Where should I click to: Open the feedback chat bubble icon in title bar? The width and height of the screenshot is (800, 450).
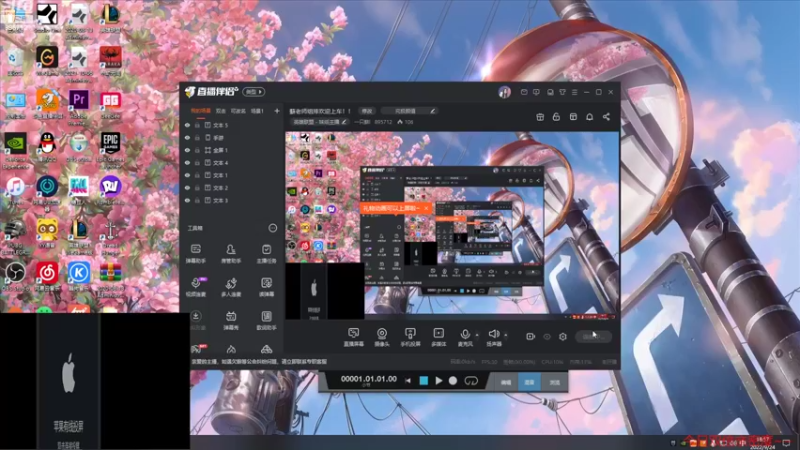(536, 92)
